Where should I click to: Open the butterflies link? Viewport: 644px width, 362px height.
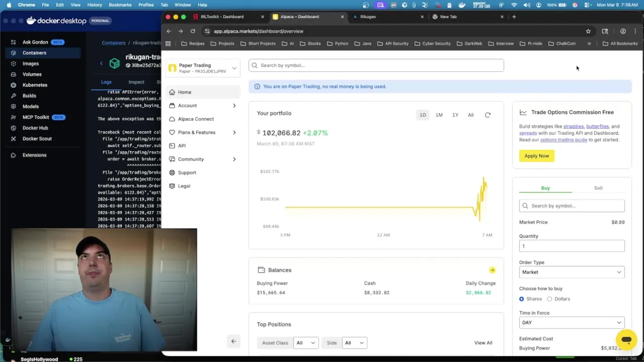597,127
